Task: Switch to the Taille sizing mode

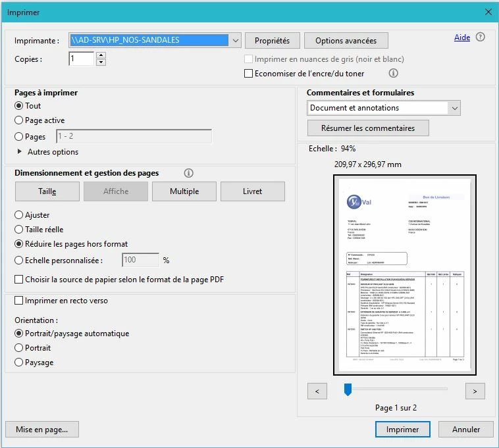Action: 47,191
